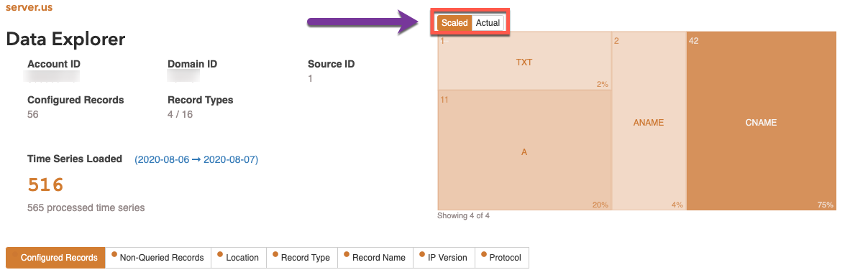
Task: Open the Non-Queried Records tab
Action: (x=158, y=258)
